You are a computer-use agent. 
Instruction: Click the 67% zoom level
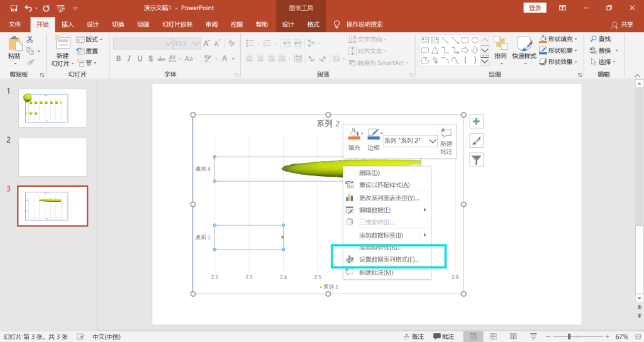[x=621, y=337]
